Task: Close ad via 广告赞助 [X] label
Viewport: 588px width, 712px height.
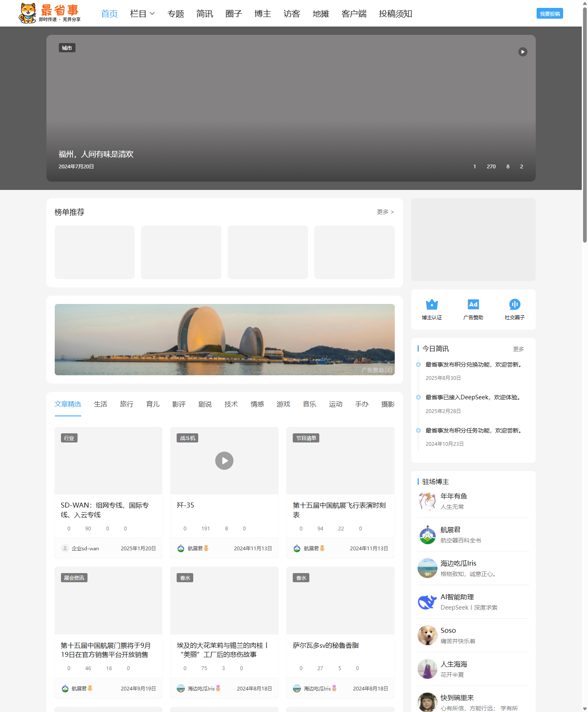Action: coord(376,370)
